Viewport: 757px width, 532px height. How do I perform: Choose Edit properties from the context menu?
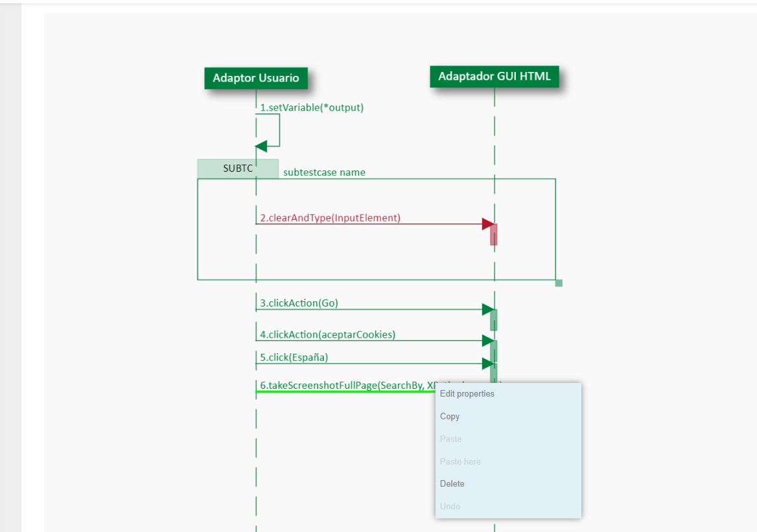467,394
